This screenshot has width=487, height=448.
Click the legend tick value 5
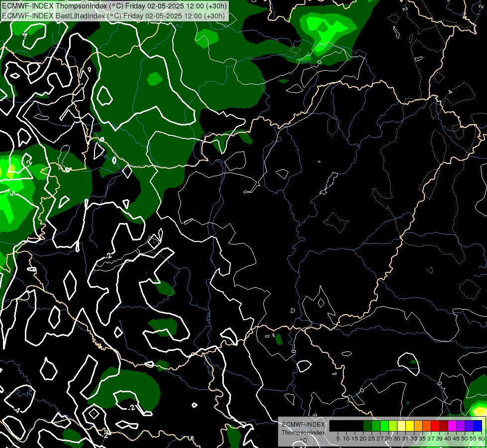[x=338, y=439]
